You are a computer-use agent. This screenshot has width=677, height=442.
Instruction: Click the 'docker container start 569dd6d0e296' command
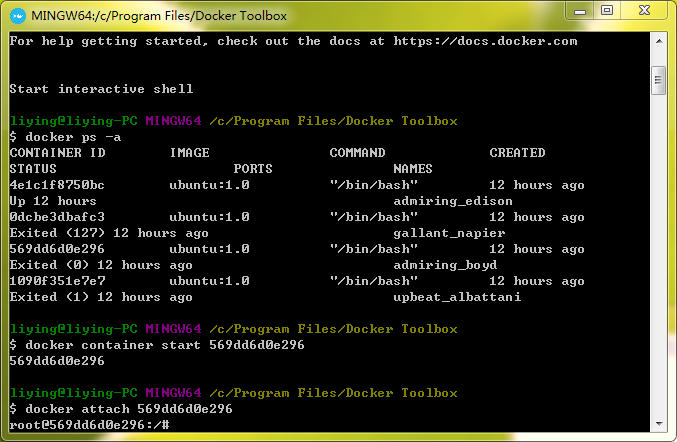point(165,345)
